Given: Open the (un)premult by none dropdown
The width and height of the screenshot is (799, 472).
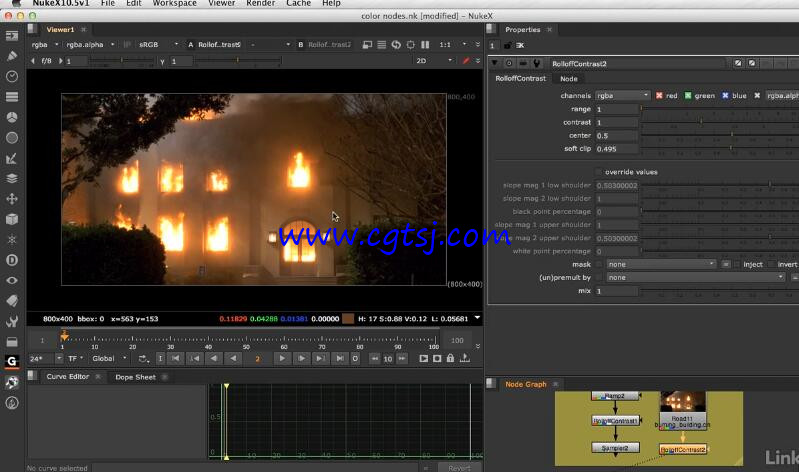Looking at the screenshot, I should [696, 277].
